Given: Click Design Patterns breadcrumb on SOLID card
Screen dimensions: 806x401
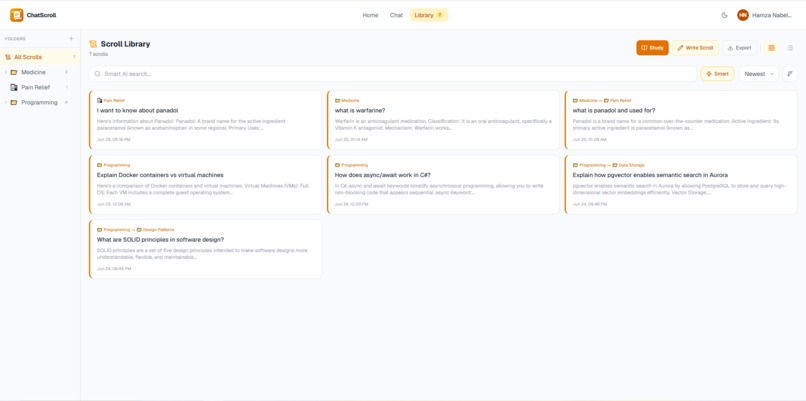Looking at the screenshot, I should [155, 230].
